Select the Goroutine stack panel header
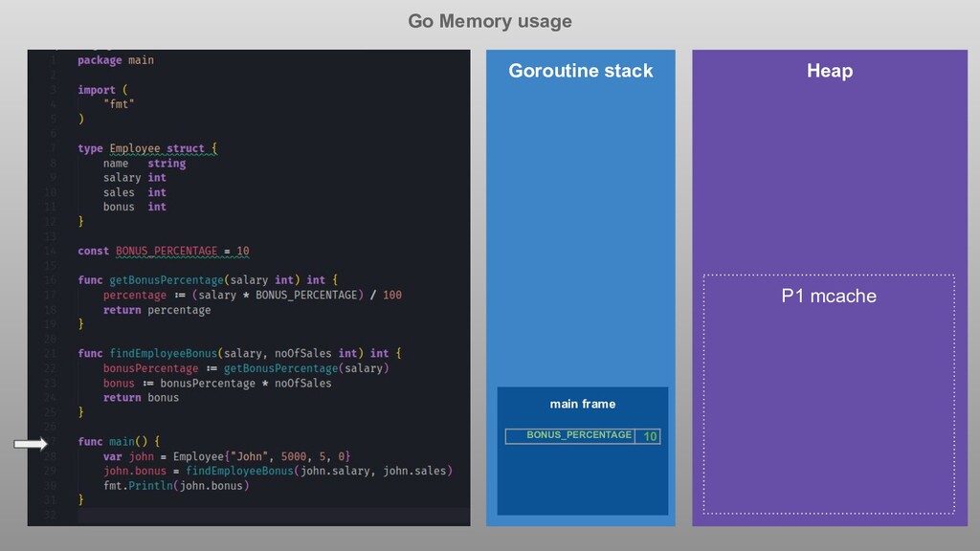 580,70
